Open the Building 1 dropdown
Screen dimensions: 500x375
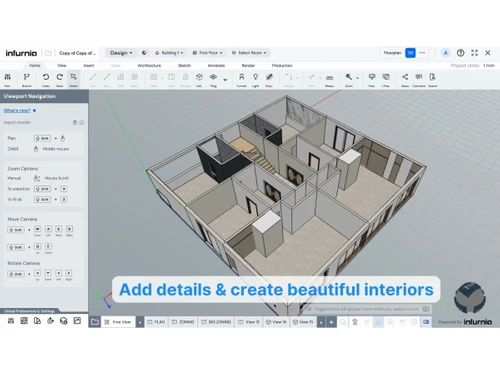169,53
